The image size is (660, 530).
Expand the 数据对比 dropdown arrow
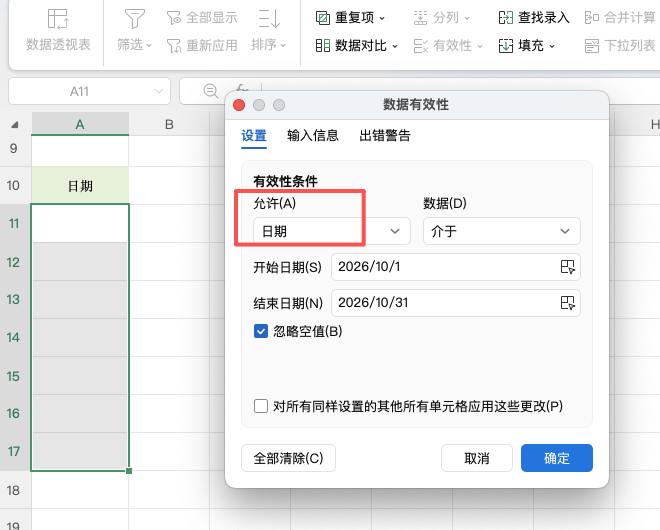tap(395, 46)
